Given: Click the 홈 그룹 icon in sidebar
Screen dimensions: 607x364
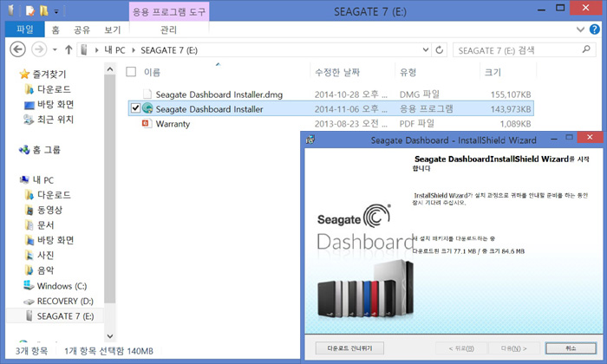Looking at the screenshot, I should tap(24, 149).
